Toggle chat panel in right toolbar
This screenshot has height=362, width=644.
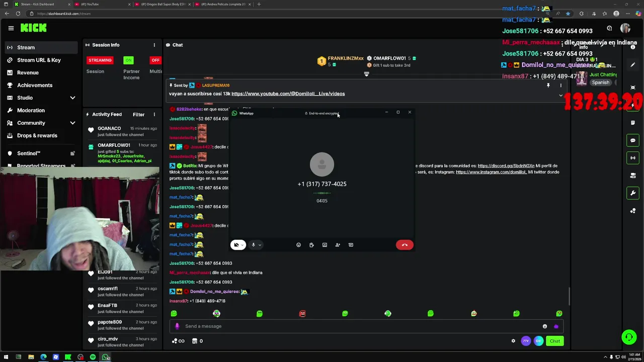coord(633,140)
